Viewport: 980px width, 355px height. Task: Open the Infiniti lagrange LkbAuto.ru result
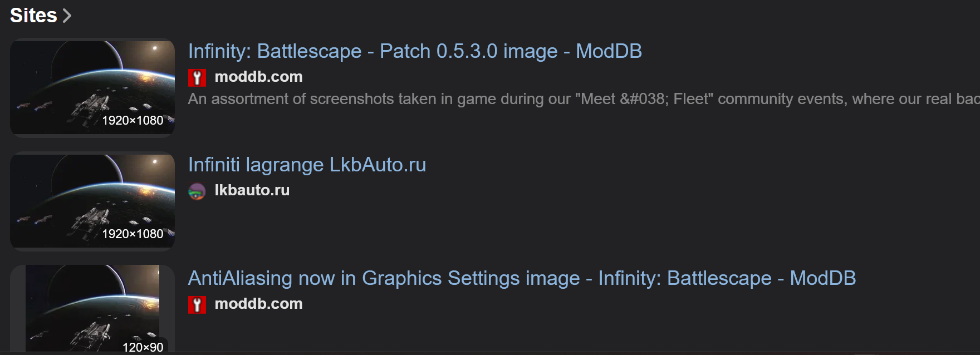(307, 165)
